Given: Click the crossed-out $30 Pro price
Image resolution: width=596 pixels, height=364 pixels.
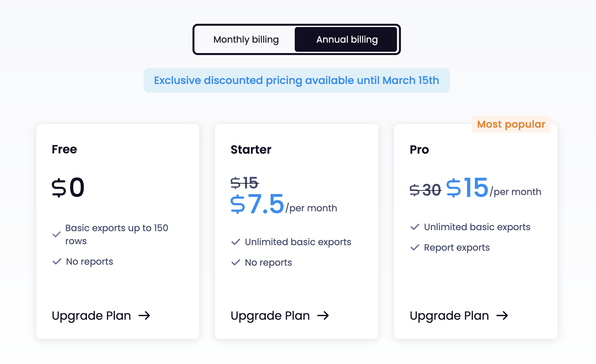Looking at the screenshot, I should (x=425, y=190).
